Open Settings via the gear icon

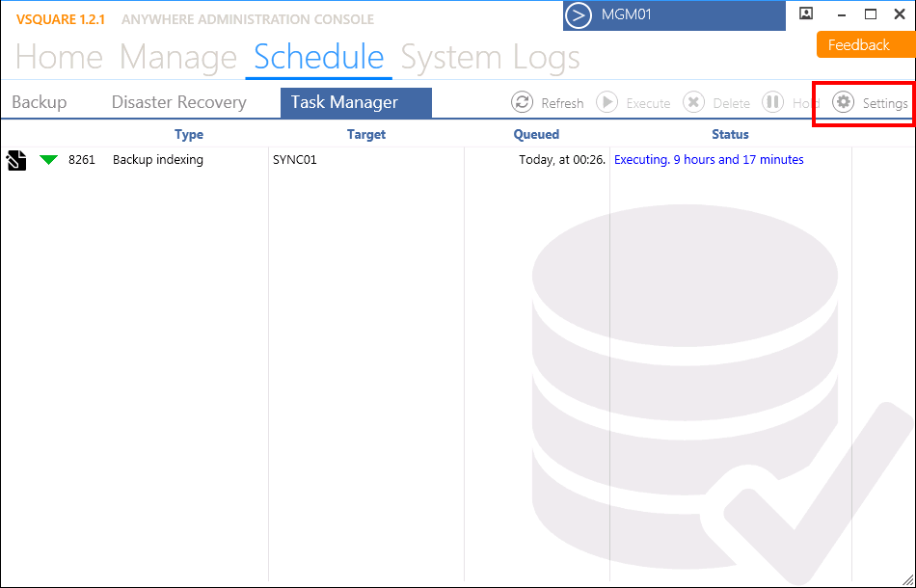(843, 102)
